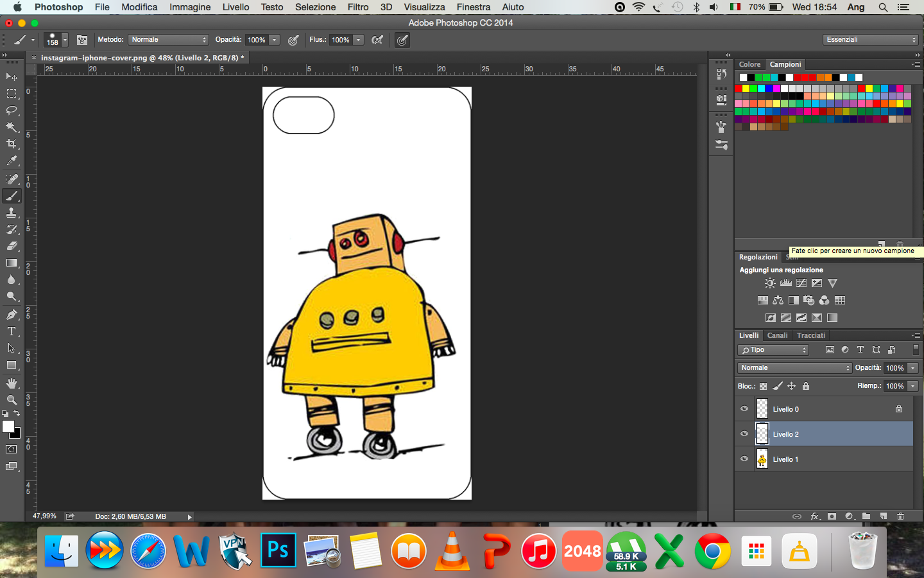Screen dimensions: 924x578
Task: Switch to the Canali tab
Action: 777,335
